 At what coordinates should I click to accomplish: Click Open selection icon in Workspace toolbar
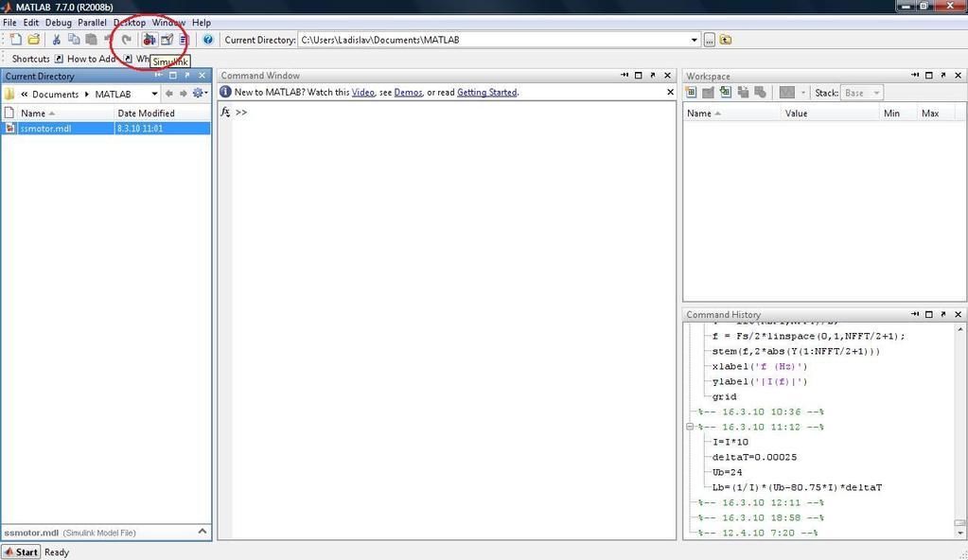[708, 93]
